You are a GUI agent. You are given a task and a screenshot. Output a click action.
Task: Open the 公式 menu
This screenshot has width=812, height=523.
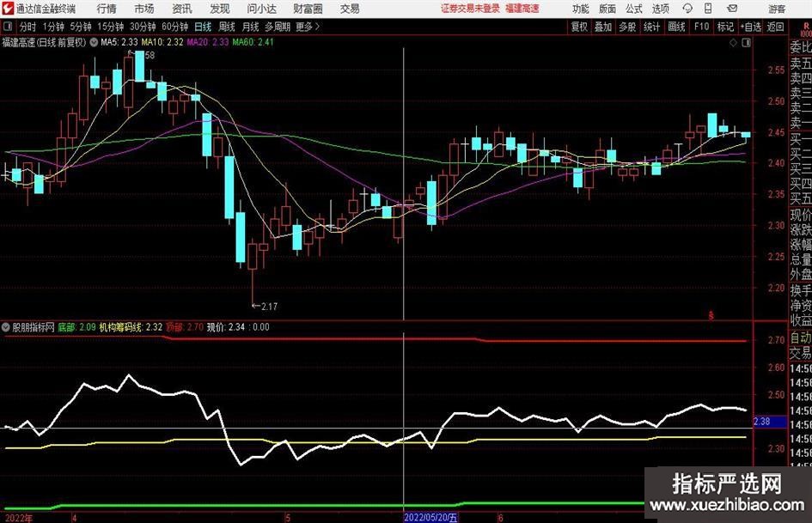click(x=634, y=9)
